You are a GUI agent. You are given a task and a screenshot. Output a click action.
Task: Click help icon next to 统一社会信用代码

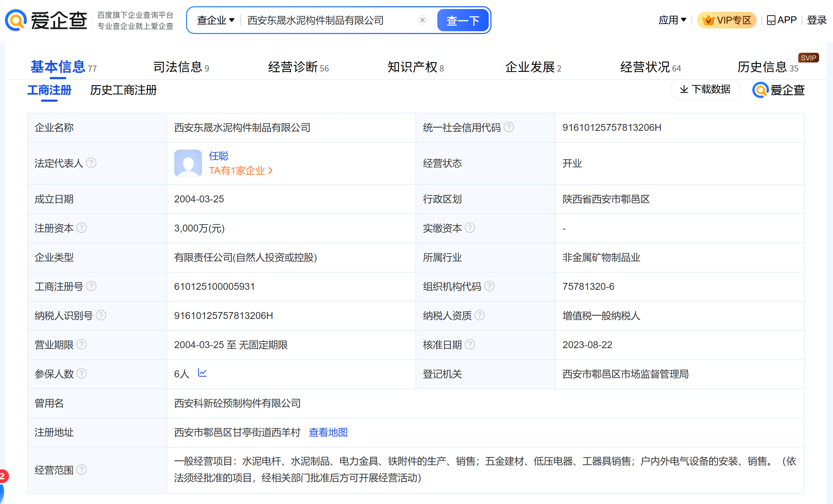tap(509, 127)
